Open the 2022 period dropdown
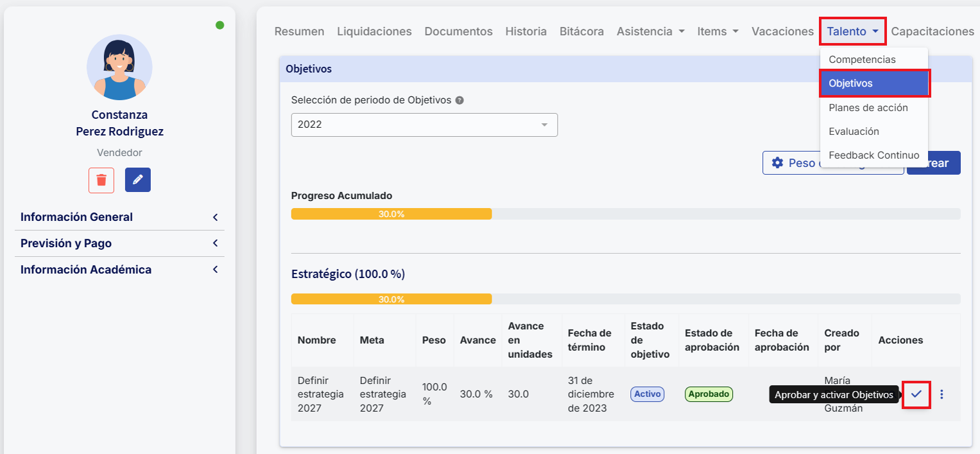 click(x=424, y=125)
